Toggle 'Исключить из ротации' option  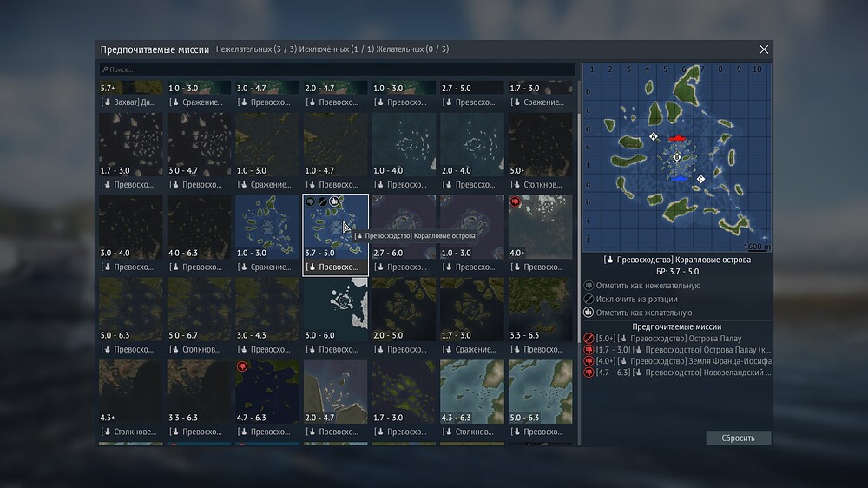(638, 299)
